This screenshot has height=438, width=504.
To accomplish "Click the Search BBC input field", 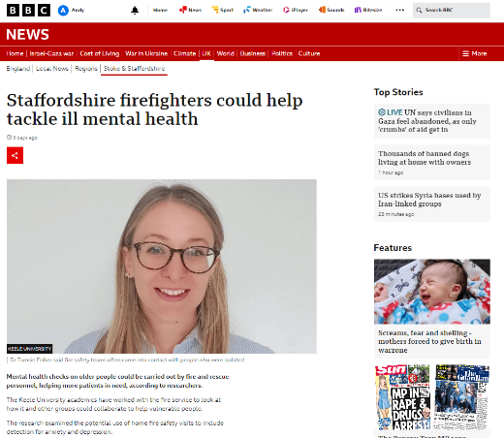I will [x=452, y=11].
